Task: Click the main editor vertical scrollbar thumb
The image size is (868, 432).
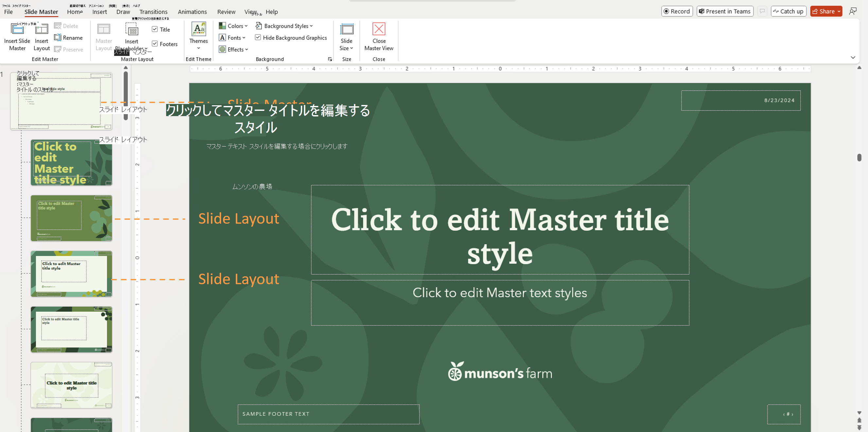Action: point(859,157)
